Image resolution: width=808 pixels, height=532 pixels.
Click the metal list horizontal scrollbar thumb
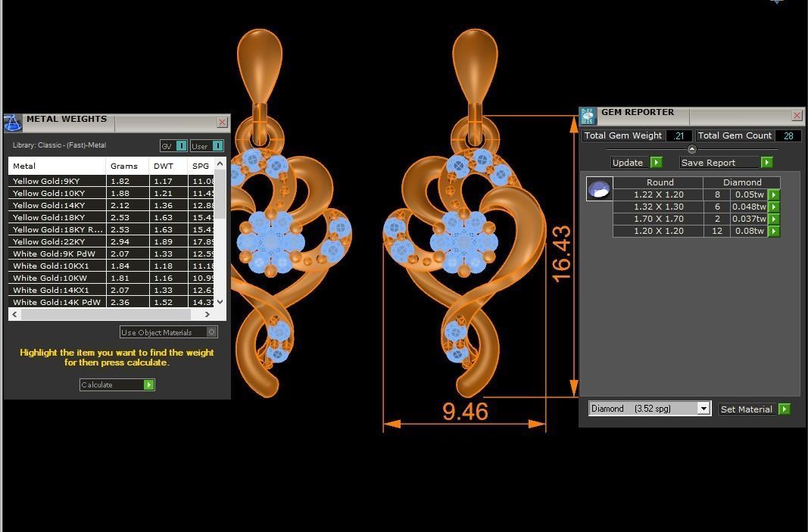(105, 314)
